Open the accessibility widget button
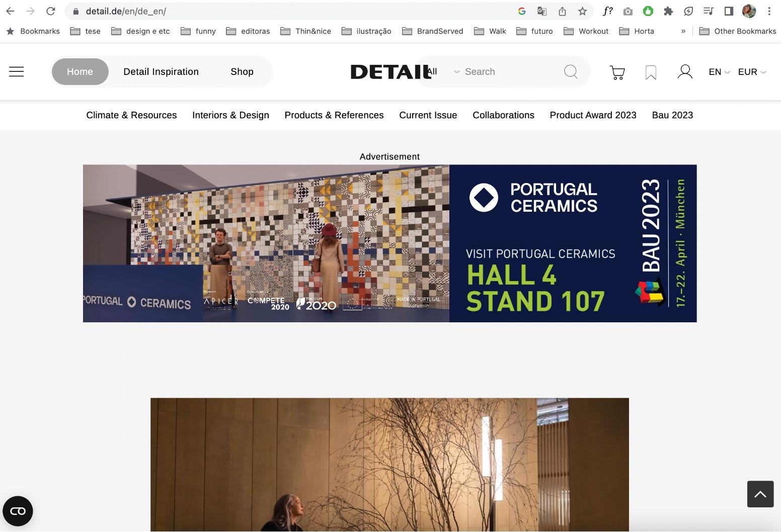Screen dimensions: 781x532 click(x=18, y=511)
